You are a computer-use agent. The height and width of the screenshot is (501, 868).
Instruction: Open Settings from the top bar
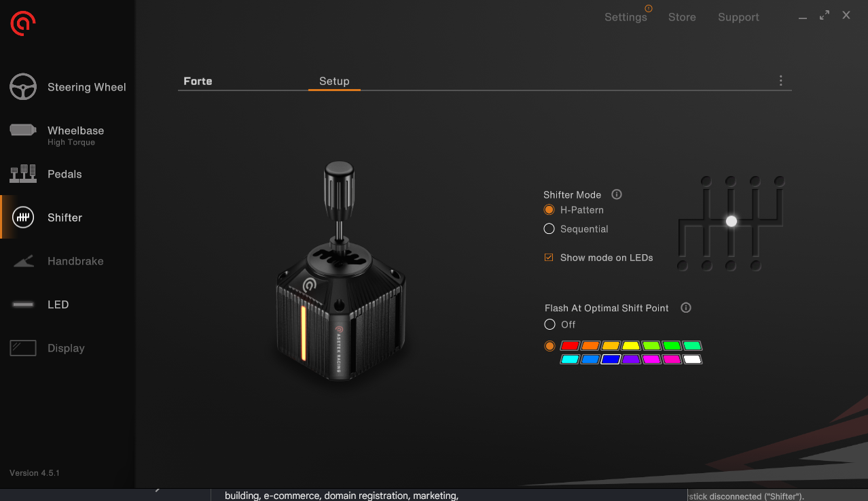(x=626, y=17)
